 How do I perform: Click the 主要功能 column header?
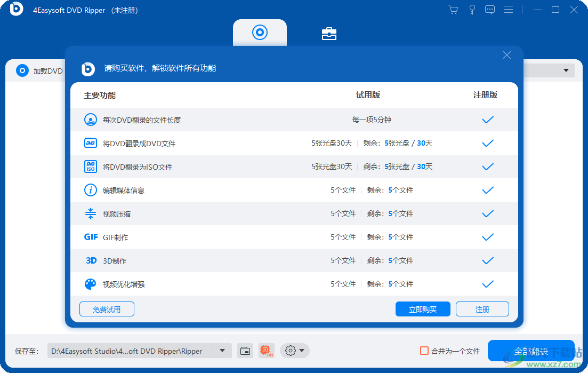pyautogui.click(x=100, y=96)
